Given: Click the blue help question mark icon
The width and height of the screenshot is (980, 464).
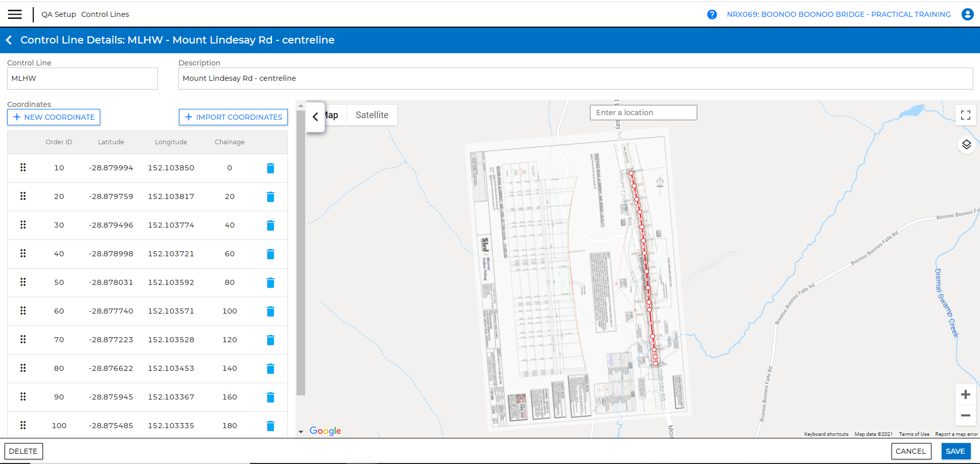Looking at the screenshot, I should (x=712, y=14).
